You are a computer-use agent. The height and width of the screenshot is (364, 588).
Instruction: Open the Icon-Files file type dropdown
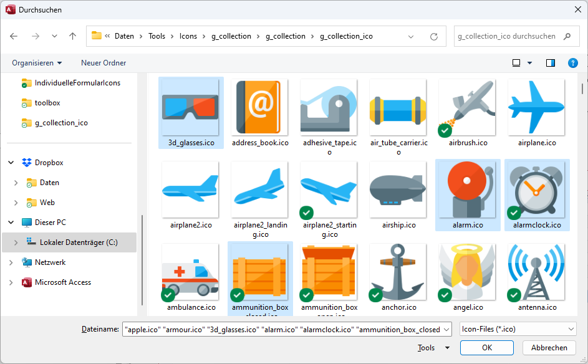point(517,329)
